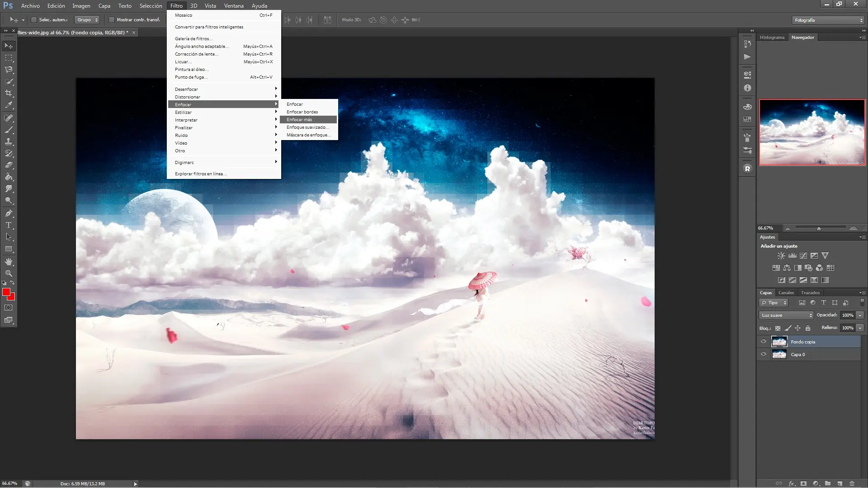Switch to the Canales tab
The image size is (868, 488).
786,293
